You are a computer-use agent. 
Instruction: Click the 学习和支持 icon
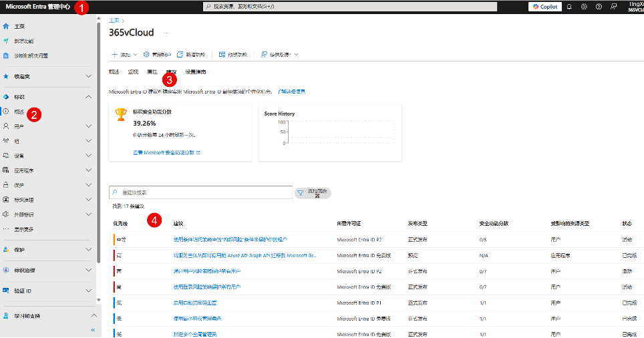[x=6, y=316]
